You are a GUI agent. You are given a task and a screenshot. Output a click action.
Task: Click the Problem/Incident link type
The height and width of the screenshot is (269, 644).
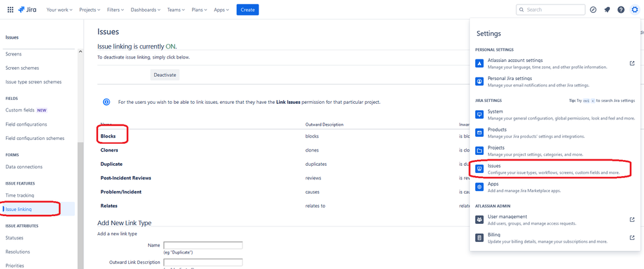click(121, 192)
